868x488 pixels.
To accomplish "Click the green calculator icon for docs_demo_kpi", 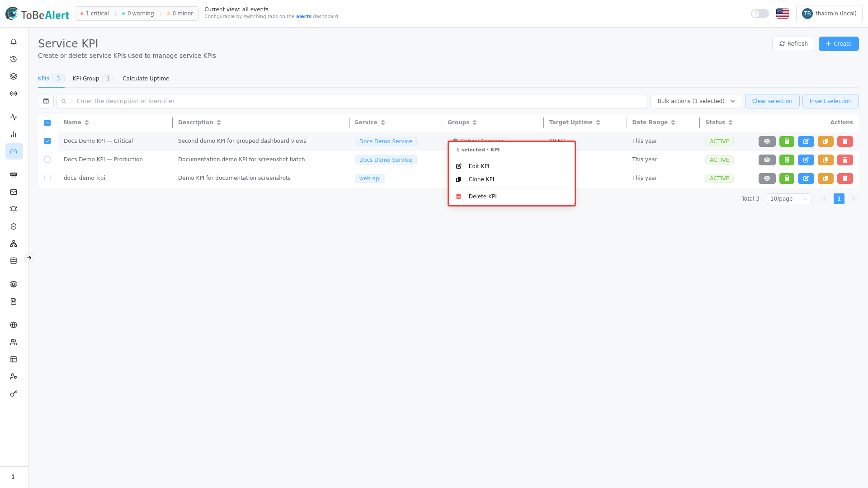I will (787, 178).
